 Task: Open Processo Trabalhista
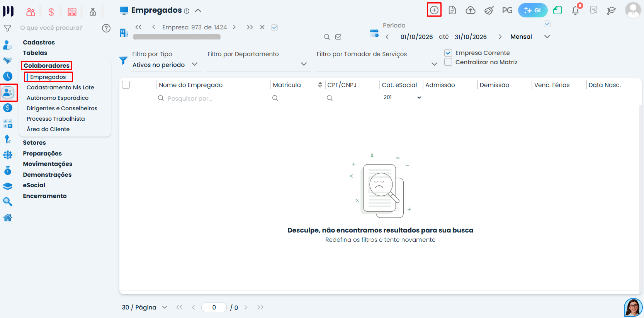point(56,119)
